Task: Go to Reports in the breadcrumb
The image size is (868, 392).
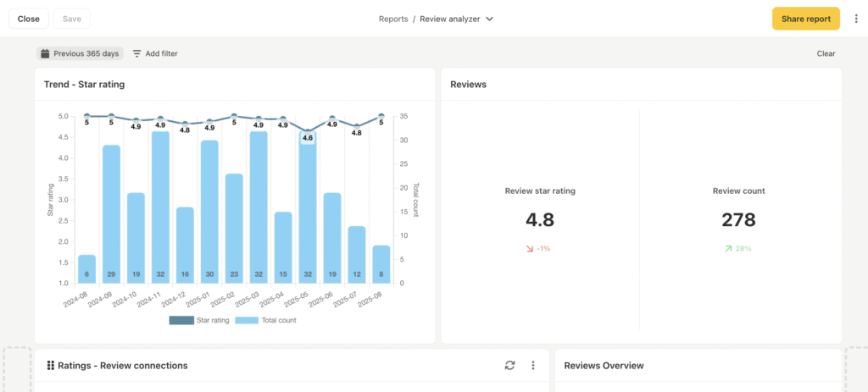Action: [393, 19]
